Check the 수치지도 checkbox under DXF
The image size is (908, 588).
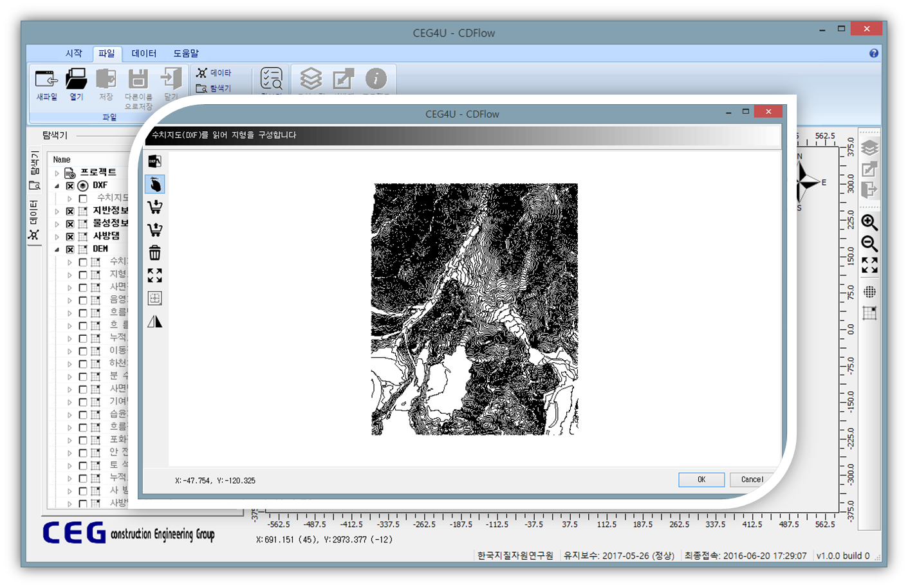83,198
